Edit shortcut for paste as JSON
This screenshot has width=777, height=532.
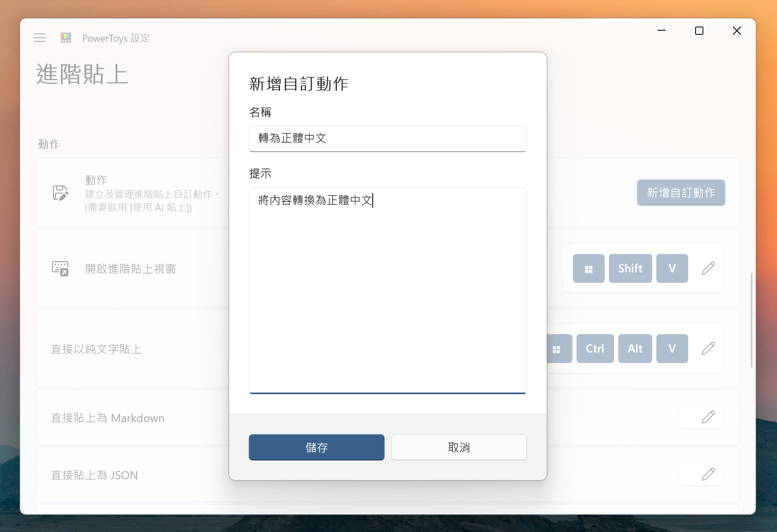(708, 474)
